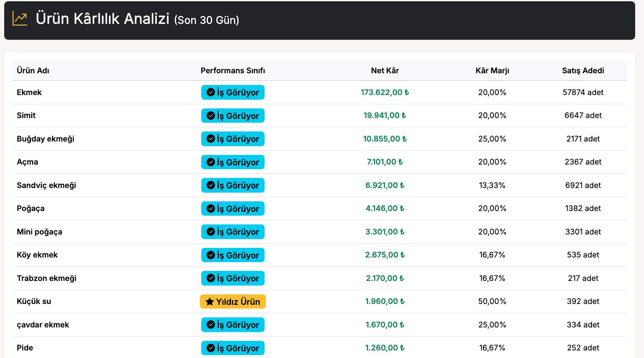Sort by Net Kâr column header
The image size is (644, 358).
(384, 70)
